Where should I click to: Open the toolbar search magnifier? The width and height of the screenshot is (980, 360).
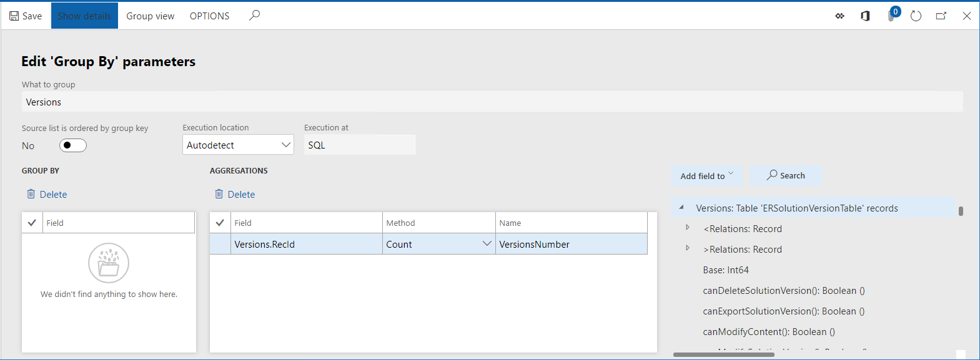coord(254,16)
